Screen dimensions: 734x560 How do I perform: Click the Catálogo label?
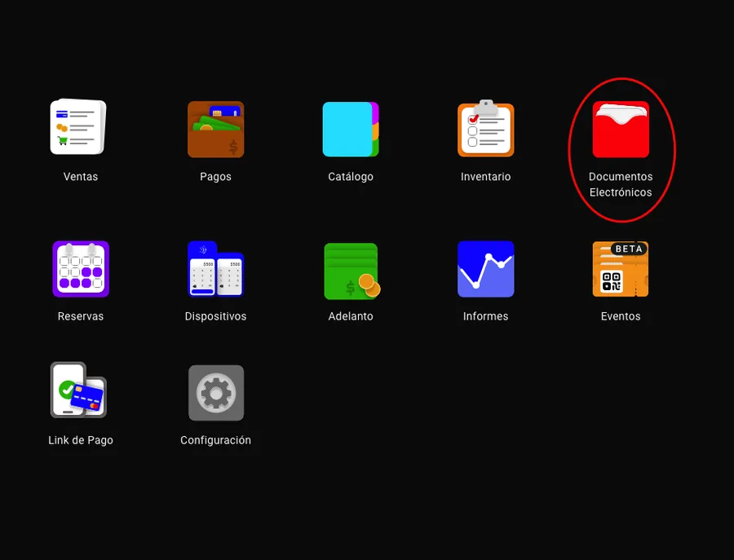[x=351, y=176]
